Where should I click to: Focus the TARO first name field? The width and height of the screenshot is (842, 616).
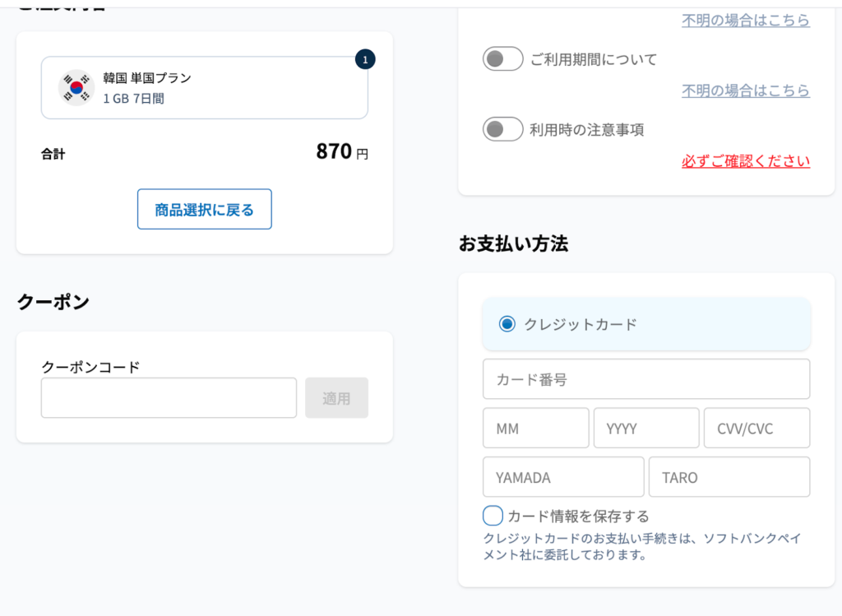(x=729, y=477)
